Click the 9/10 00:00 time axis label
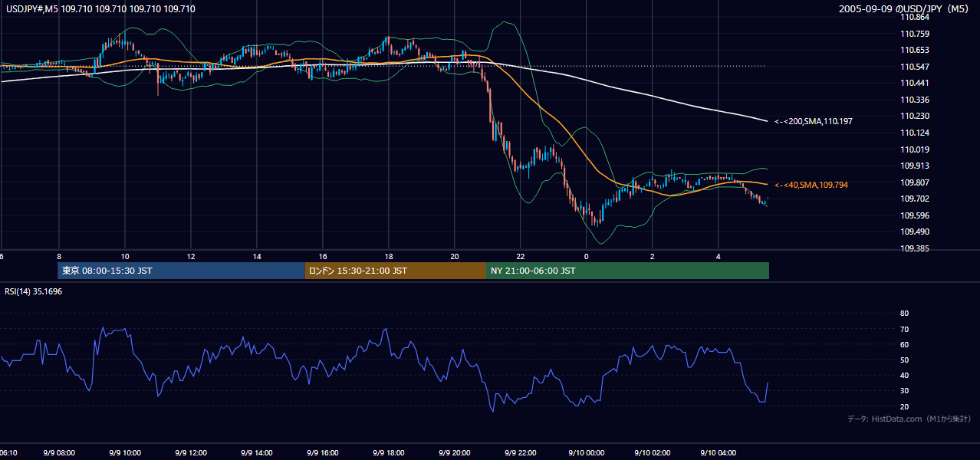 click(587, 453)
